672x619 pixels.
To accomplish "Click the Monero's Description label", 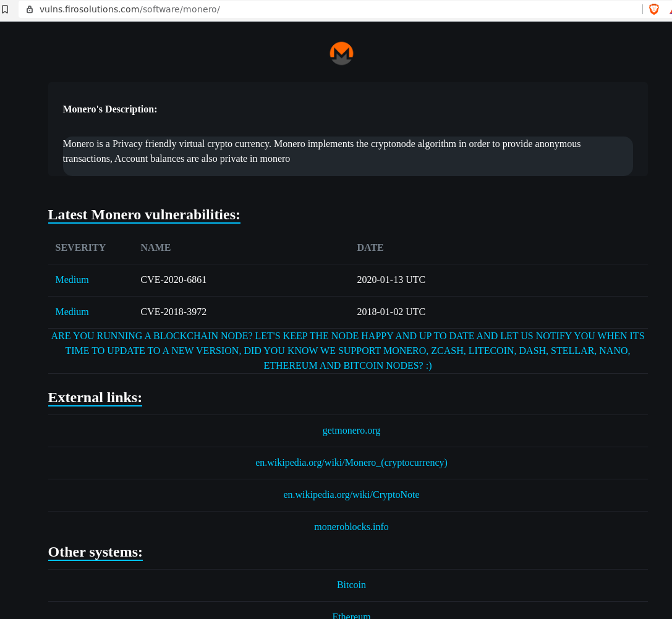I will click(109, 109).
